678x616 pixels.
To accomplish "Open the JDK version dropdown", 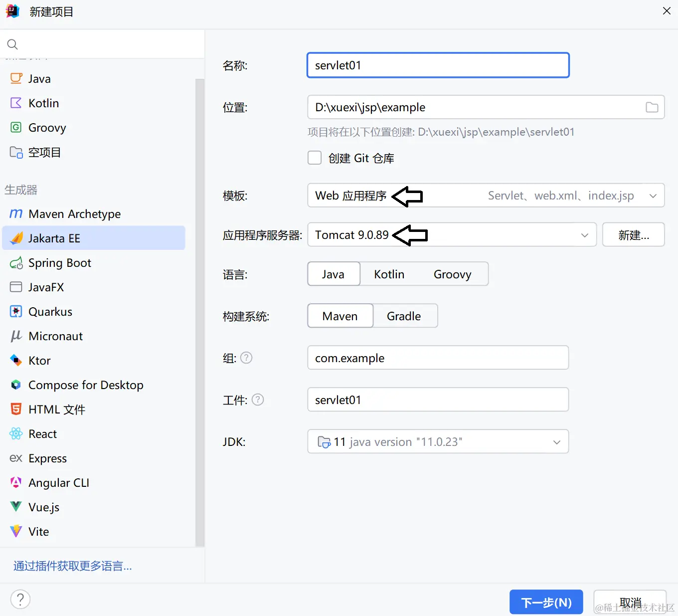I will pos(556,441).
